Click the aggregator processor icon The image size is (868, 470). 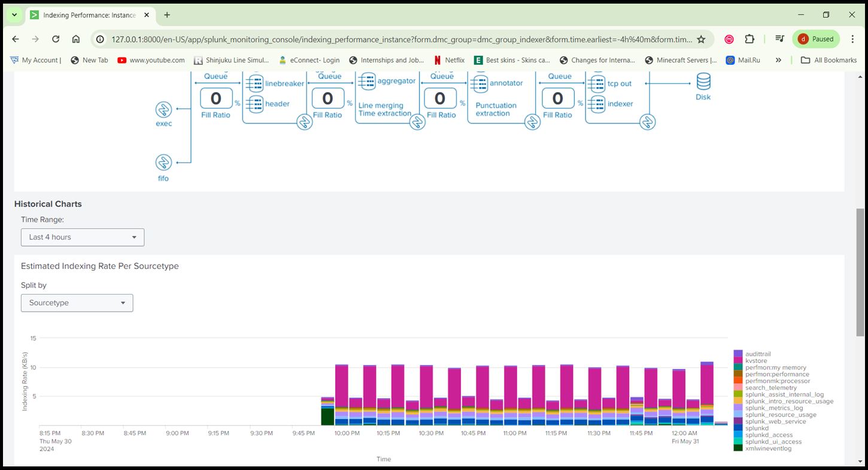click(366, 80)
